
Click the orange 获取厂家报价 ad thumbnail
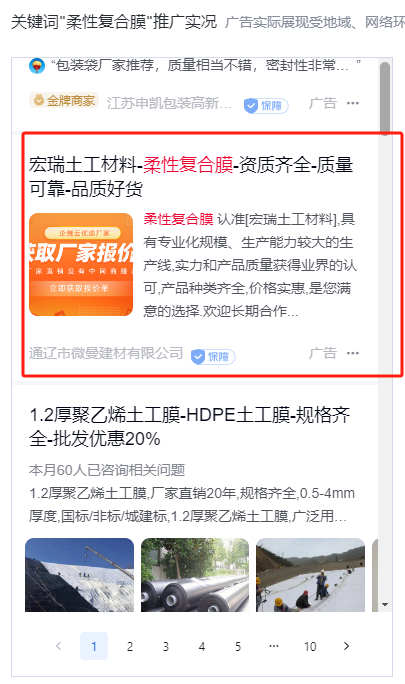point(81,264)
